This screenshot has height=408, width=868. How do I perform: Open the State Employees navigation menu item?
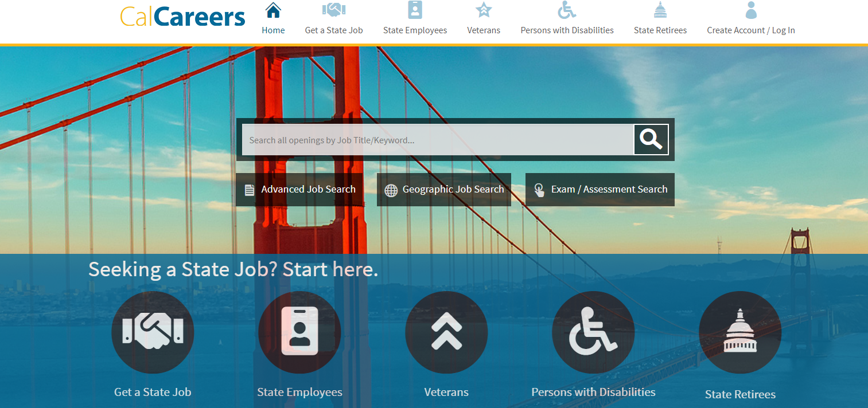click(x=415, y=30)
